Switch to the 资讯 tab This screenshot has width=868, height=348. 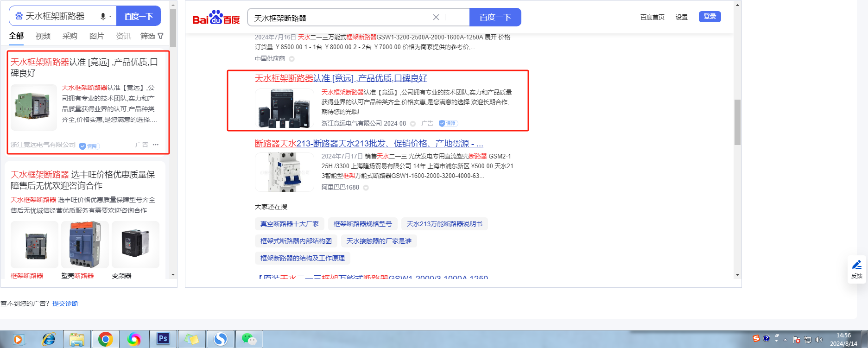[123, 36]
